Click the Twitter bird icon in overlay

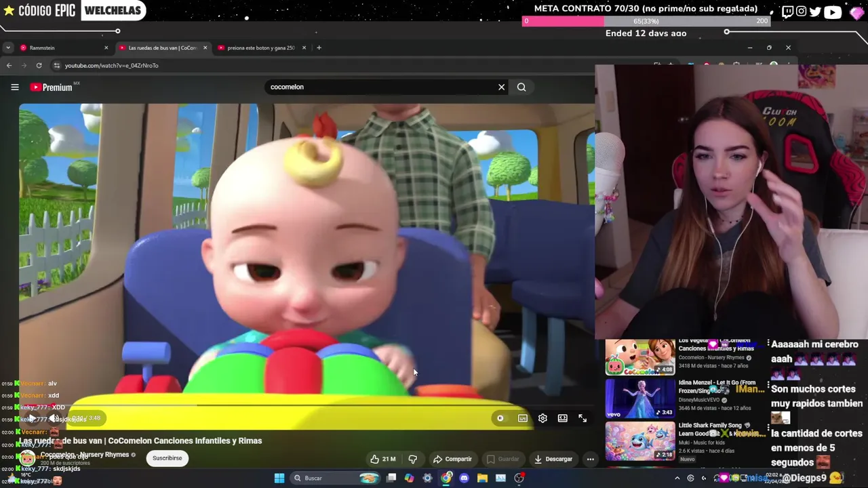(815, 12)
